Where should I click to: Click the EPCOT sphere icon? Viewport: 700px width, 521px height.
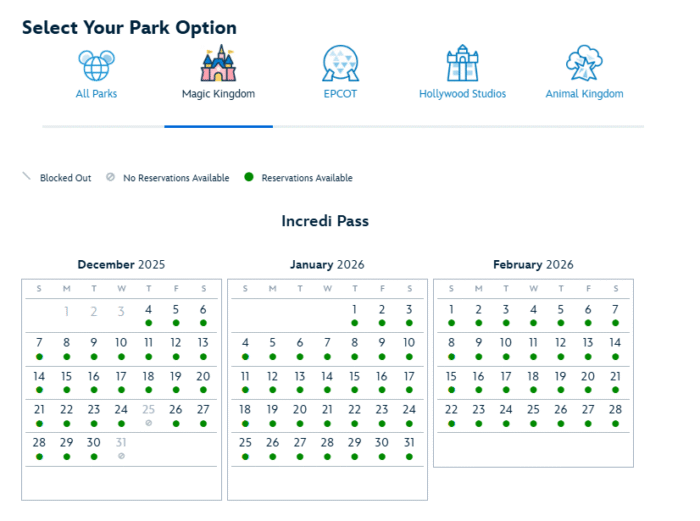(x=340, y=64)
